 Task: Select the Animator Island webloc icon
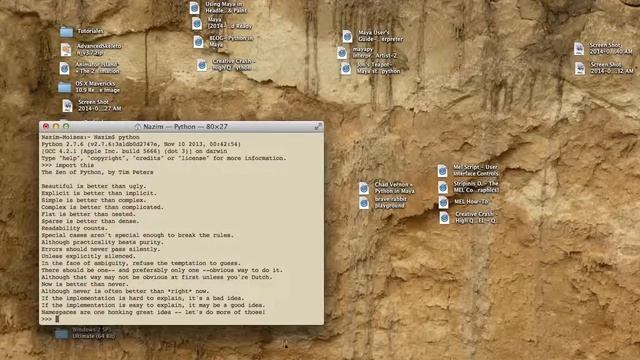point(64,68)
